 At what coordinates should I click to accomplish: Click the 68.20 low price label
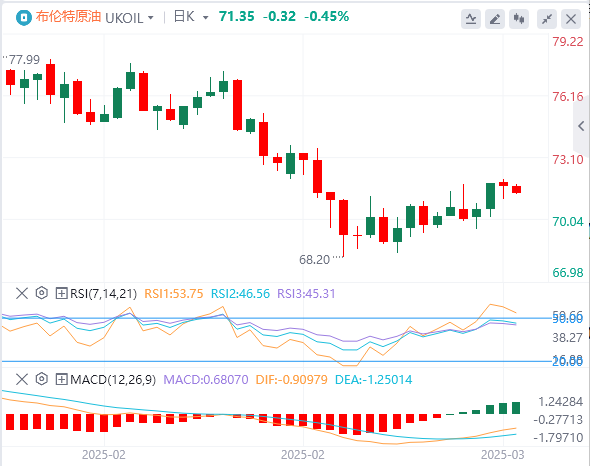[315, 260]
